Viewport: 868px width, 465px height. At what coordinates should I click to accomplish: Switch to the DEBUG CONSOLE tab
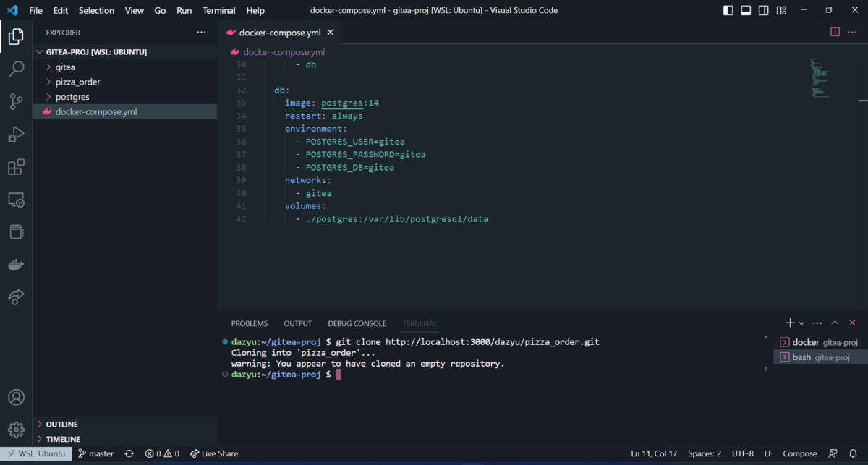(x=357, y=323)
